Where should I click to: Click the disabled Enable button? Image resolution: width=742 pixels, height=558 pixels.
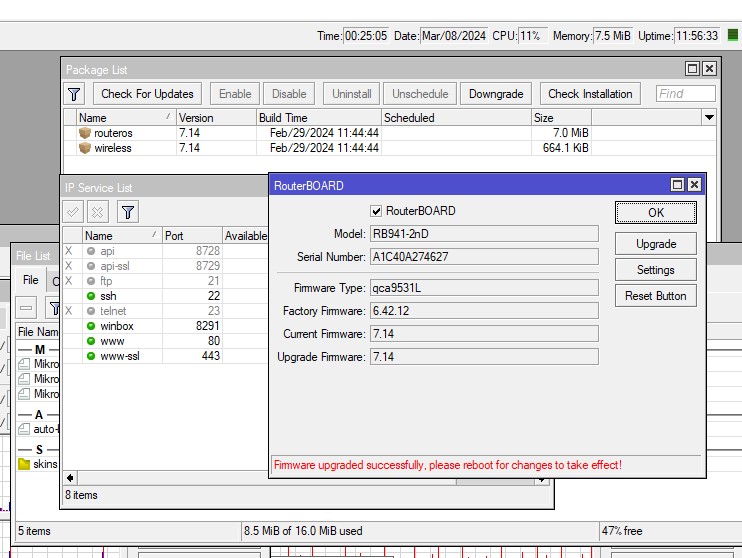(235, 94)
